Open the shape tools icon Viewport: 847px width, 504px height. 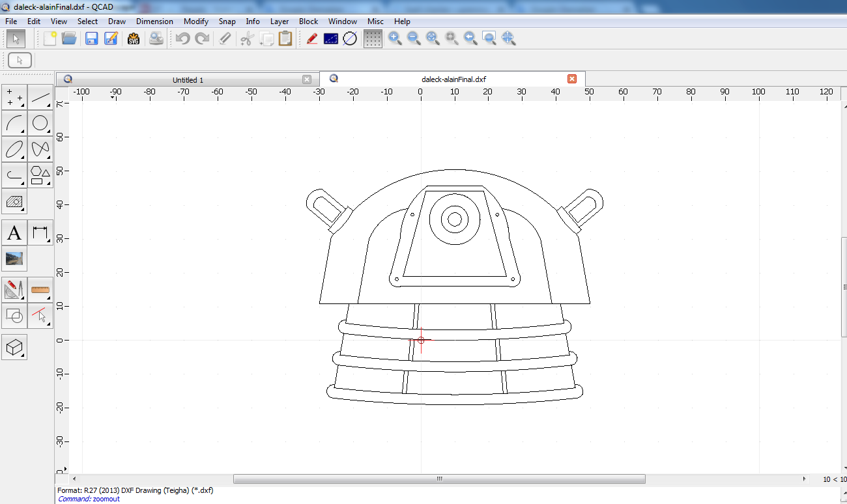40,175
